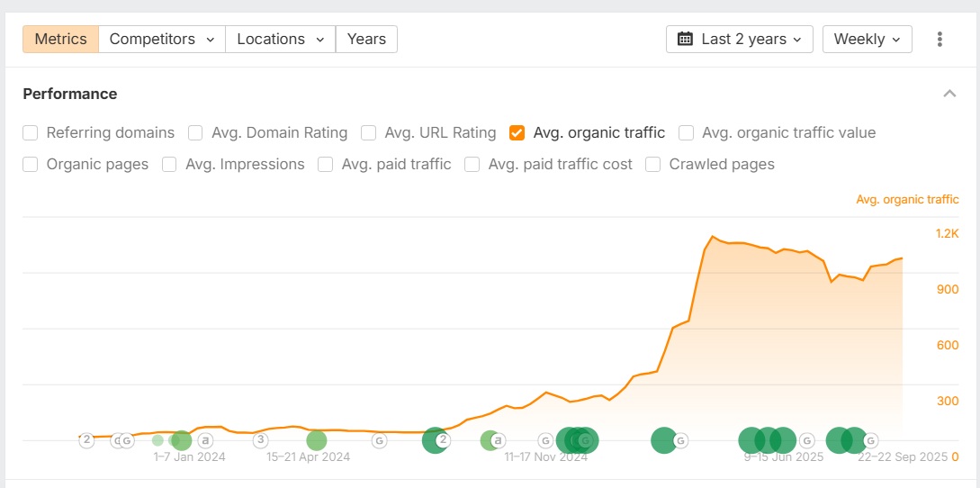Enable the Referring domains checkbox
The image size is (980, 488).
click(31, 133)
